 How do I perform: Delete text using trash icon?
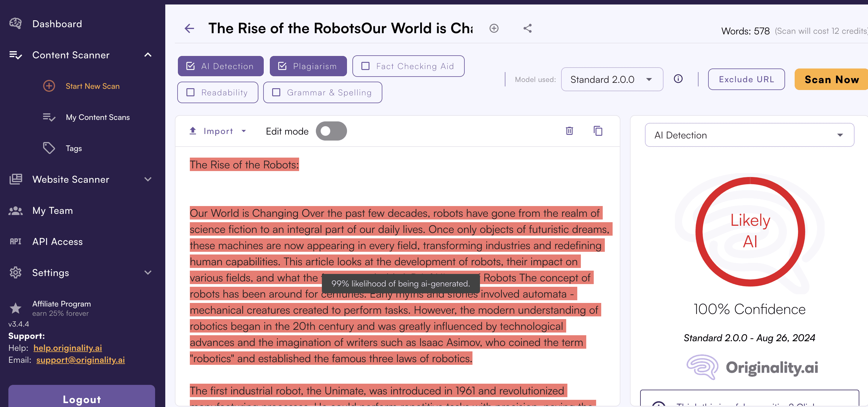click(x=569, y=131)
